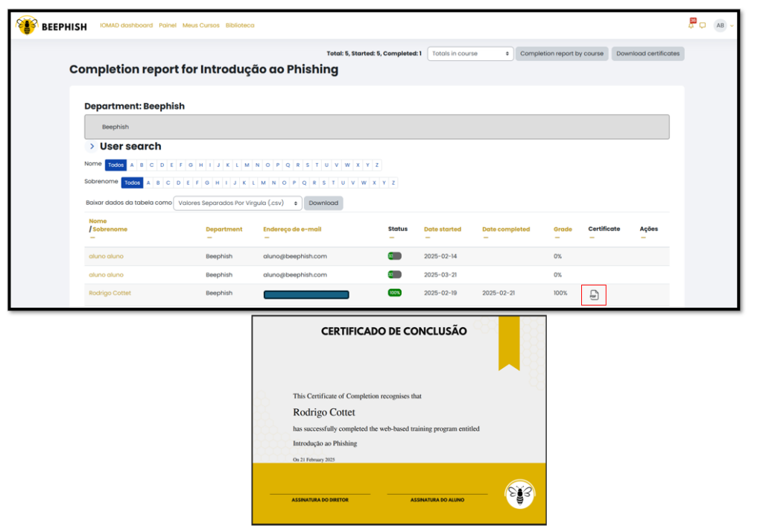Click the Total, Started, Completed summary text

pyautogui.click(x=374, y=54)
